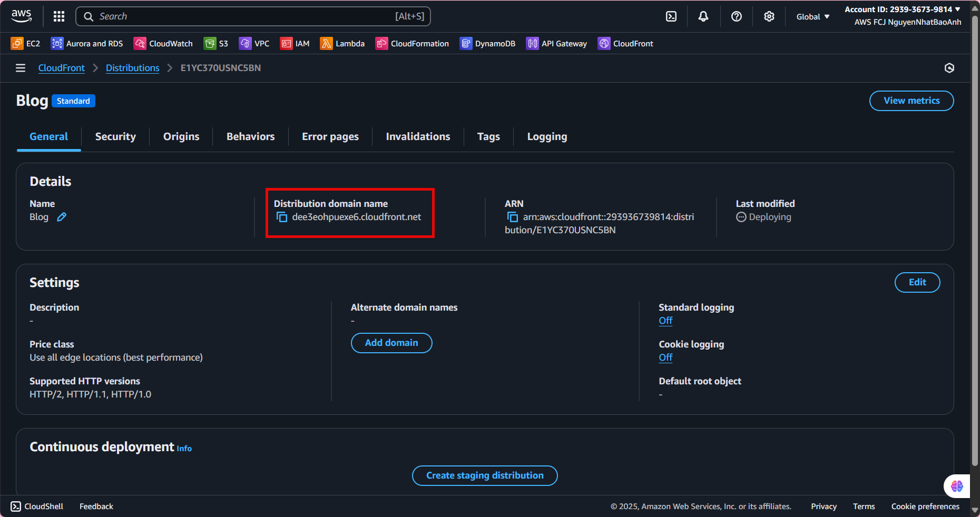Open the AWS services grid menu
The width and height of the screenshot is (980, 517).
pos(59,16)
